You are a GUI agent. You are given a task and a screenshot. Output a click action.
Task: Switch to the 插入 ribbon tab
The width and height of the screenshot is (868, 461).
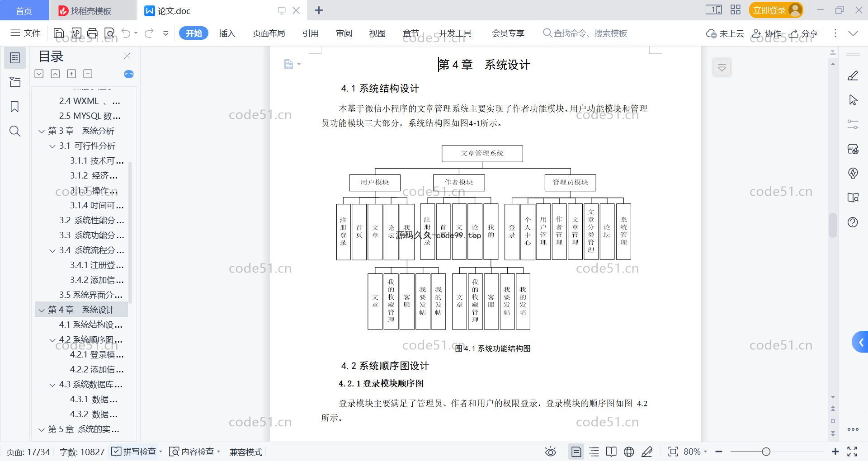[x=227, y=33]
